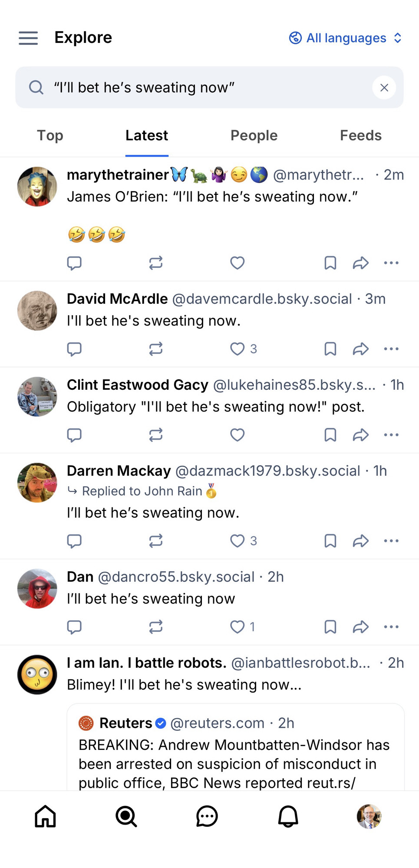Open the quoted Reuters post

(235, 755)
